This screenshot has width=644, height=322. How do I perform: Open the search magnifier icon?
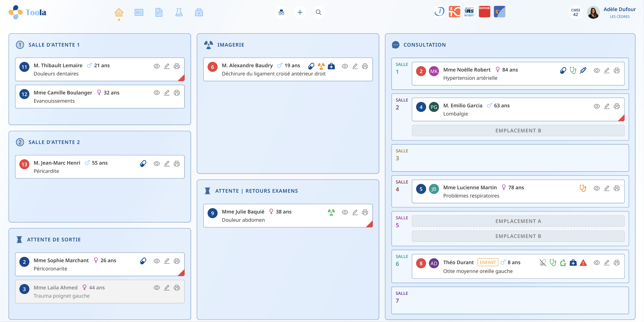point(318,12)
